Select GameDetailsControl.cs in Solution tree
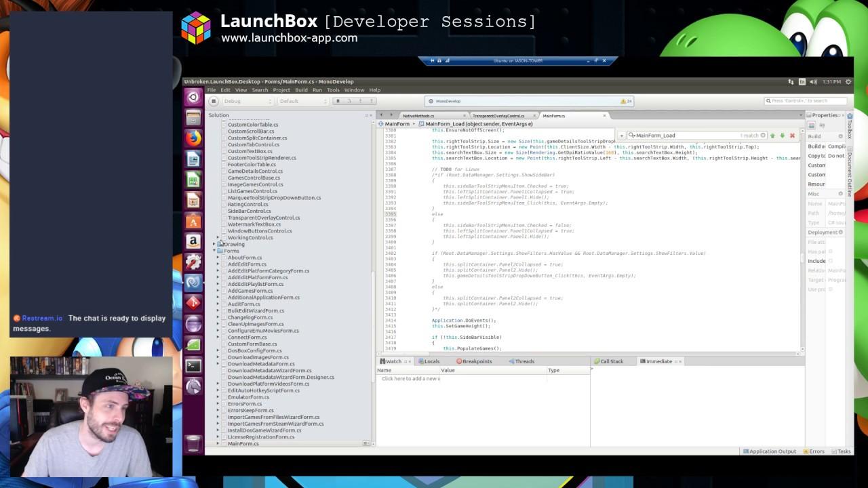 [x=255, y=171]
